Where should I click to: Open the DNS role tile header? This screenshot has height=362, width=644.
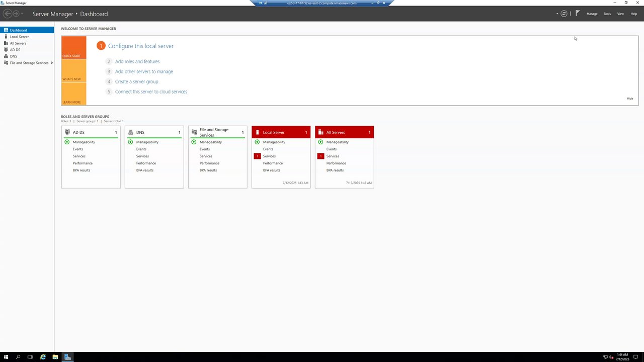[154, 132]
